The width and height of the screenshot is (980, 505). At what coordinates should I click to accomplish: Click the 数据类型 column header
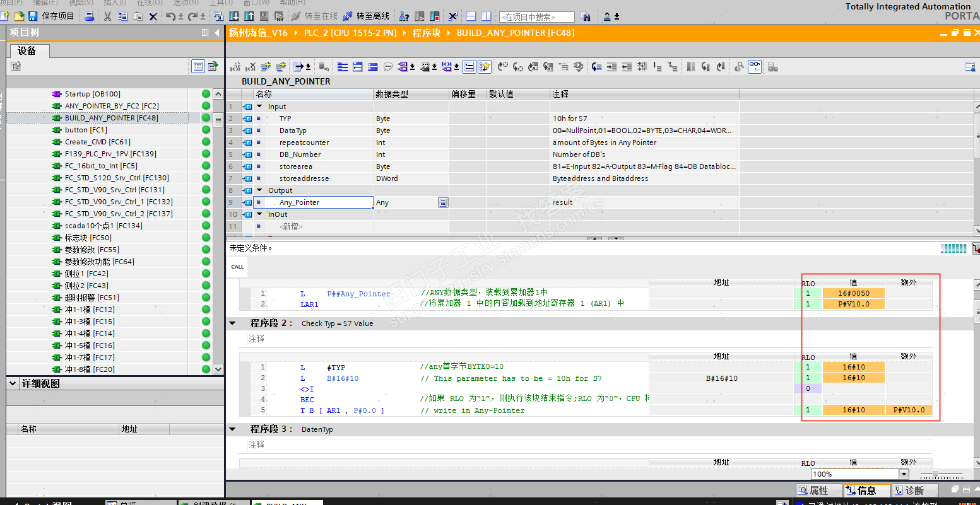(411, 94)
